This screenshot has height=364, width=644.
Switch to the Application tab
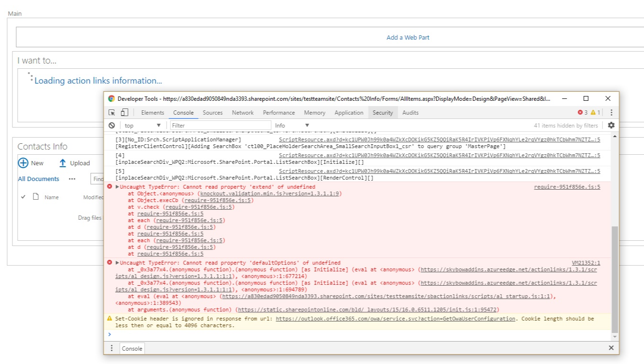tap(349, 113)
